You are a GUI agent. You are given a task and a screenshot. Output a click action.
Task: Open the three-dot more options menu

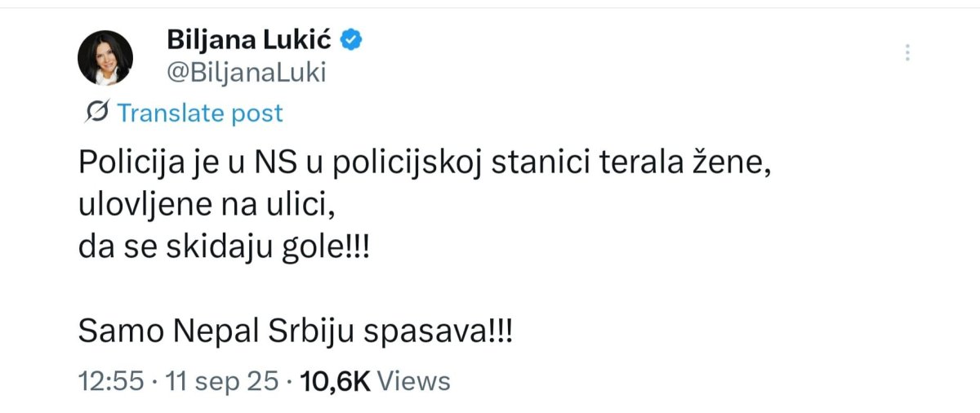click(906, 53)
